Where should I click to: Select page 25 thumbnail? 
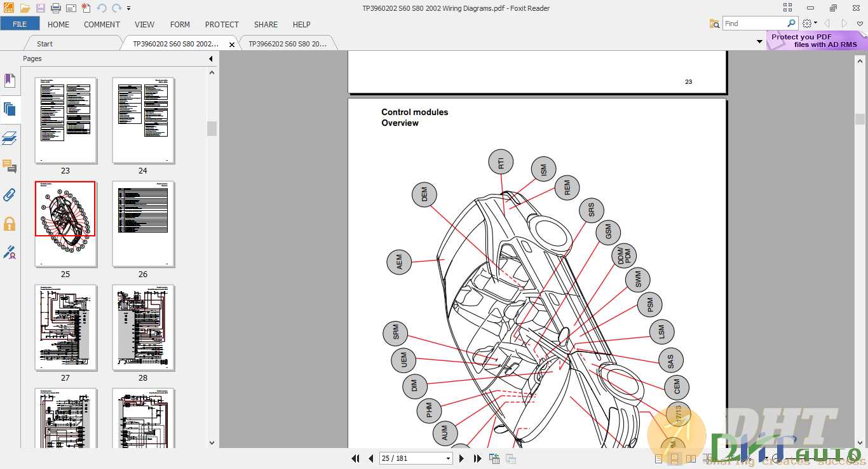[x=65, y=224]
